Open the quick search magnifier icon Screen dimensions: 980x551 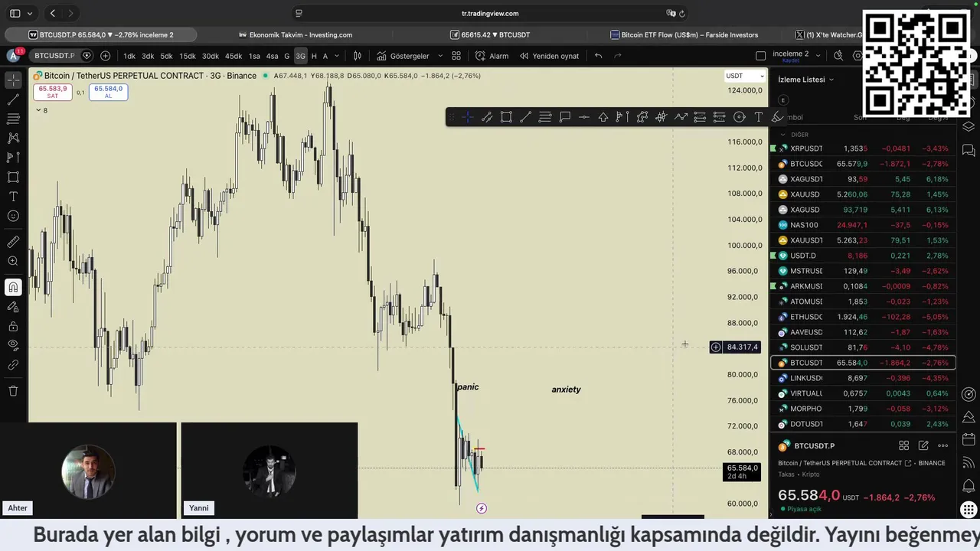[x=838, y=56]
